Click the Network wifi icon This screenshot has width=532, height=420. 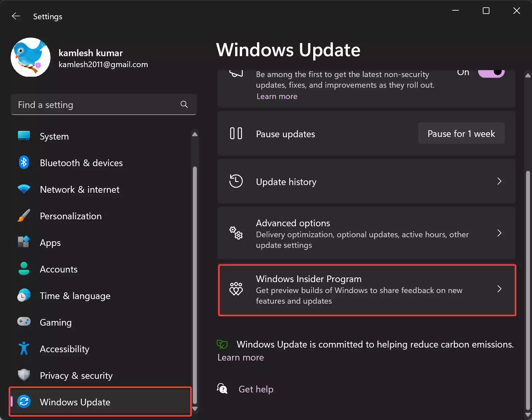pyautogui.click(x=24, y=189)
